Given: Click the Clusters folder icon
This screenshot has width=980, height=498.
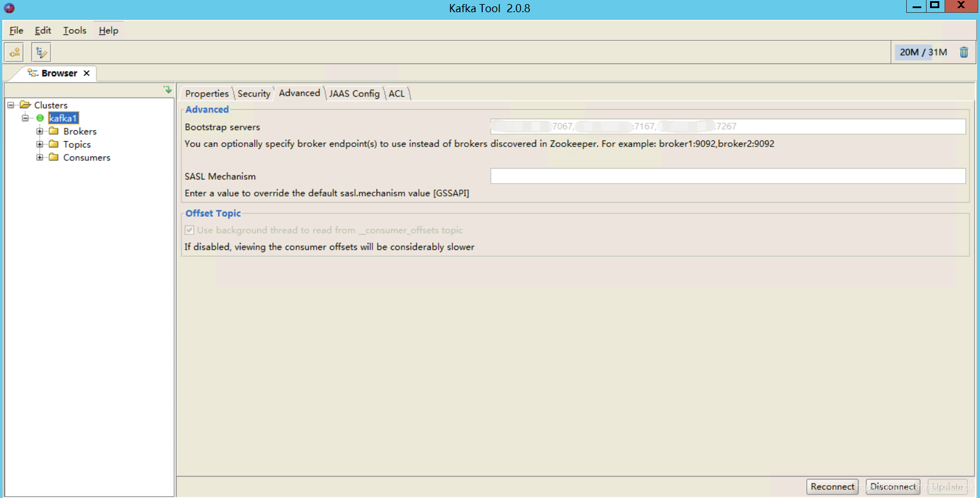Looking at the screenshot, I should (x=25, y=105).
